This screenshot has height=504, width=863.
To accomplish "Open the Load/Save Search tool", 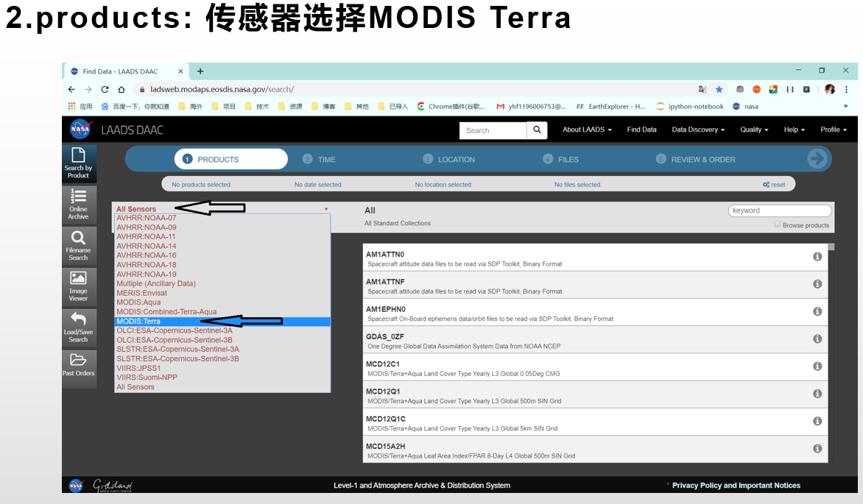I will 79,327.
